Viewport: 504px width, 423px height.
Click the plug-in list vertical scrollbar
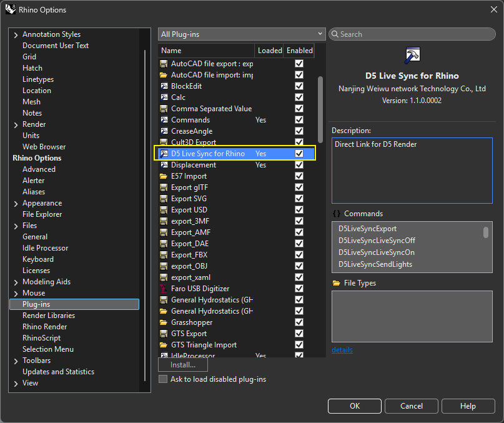[320, 109]
